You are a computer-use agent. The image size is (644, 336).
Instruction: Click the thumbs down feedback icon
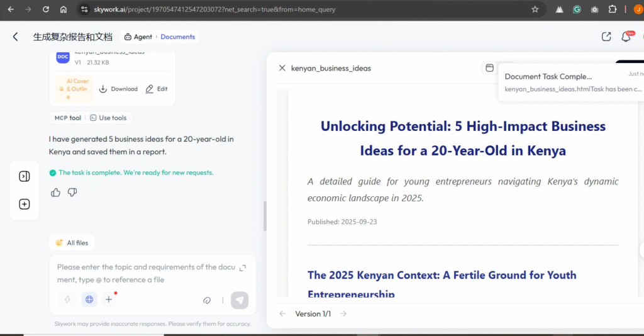point(72,193)
